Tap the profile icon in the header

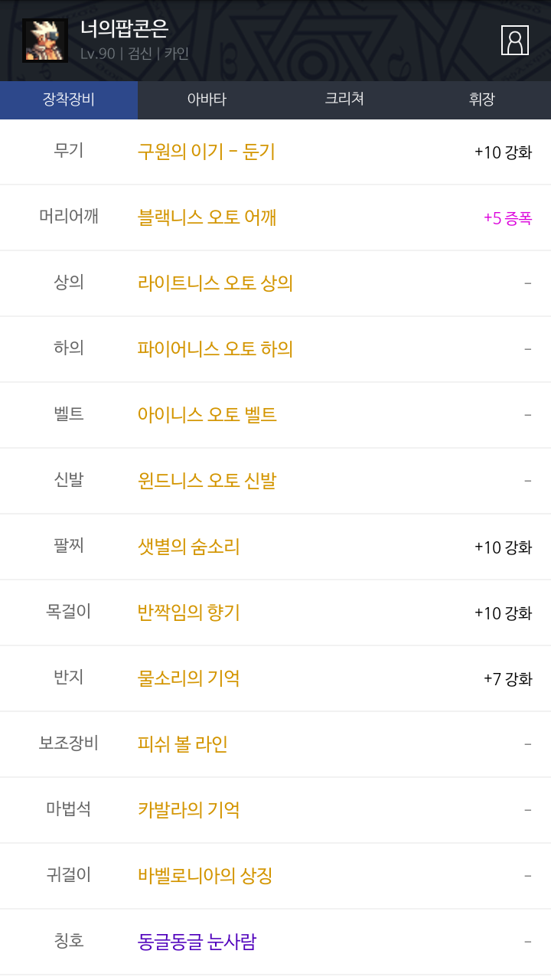(515, 41)
